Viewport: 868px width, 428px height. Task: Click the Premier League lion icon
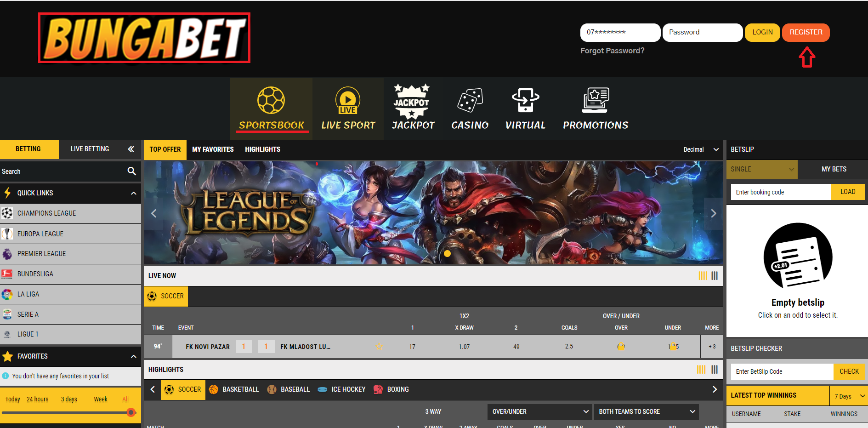7,254
